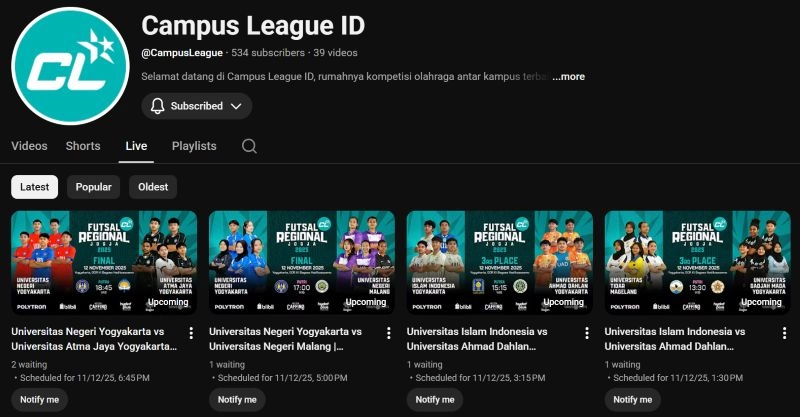Image resolution: width=800 pixels, height=417 pixels.
Task: Click 'Scheduled for 11/12/25, 5:00 PM' text
Action: click(x=283, y=378)
